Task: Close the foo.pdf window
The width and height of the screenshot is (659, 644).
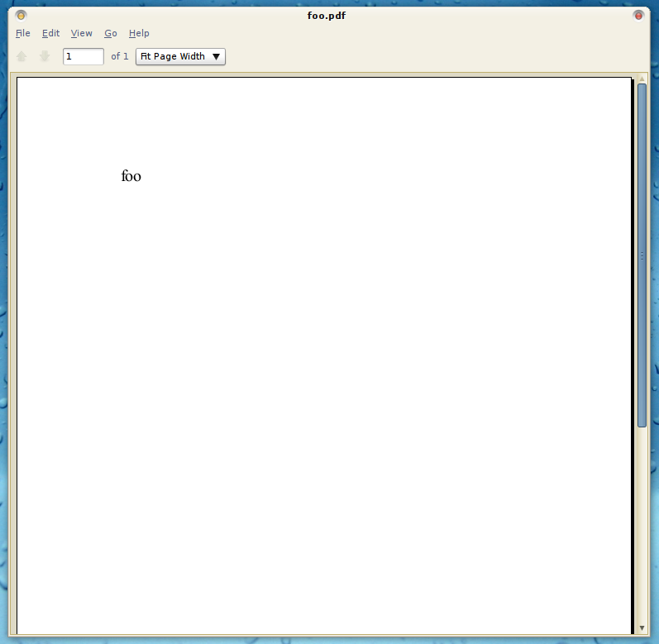Action: click(x=638, y=16)
